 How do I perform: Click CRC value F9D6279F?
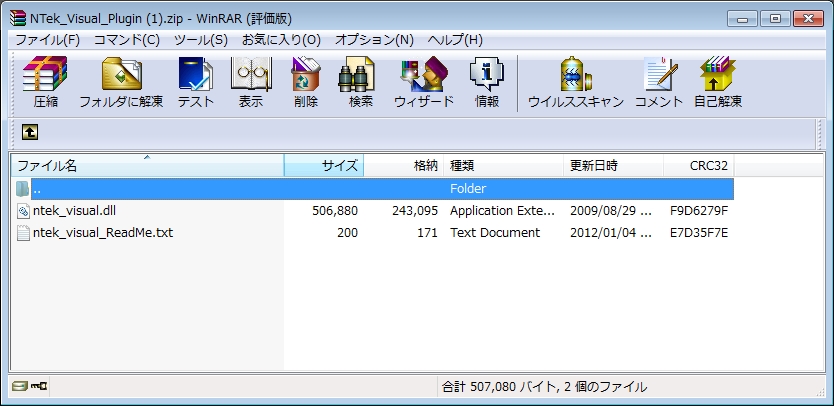tap(699, 211)
